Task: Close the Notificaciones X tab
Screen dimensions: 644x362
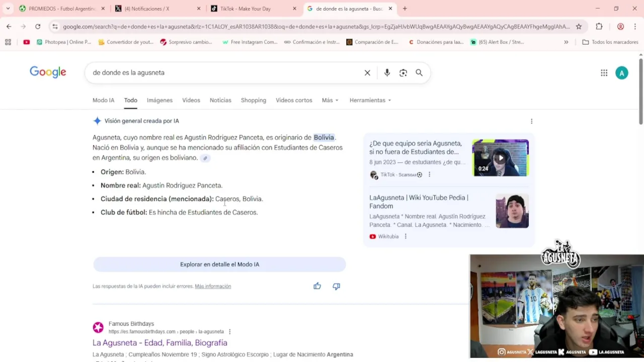Action: pos(199,9)
